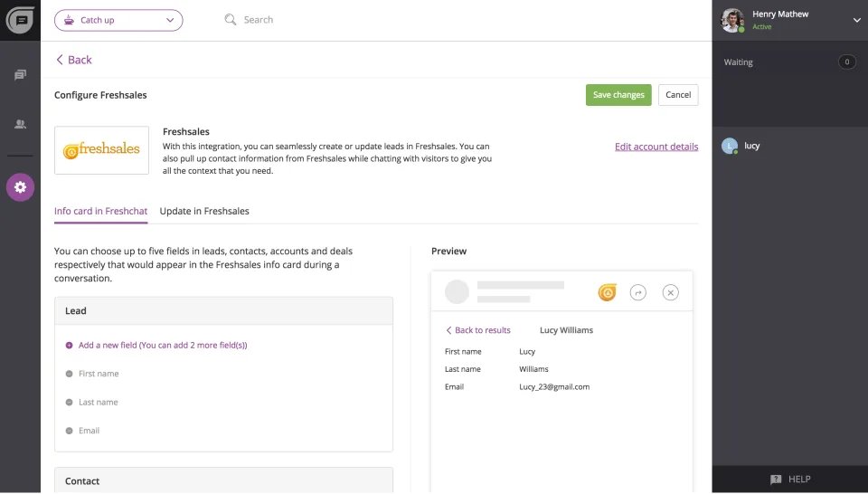
Task: Go Back to previous page
Action: coord(74,60)
